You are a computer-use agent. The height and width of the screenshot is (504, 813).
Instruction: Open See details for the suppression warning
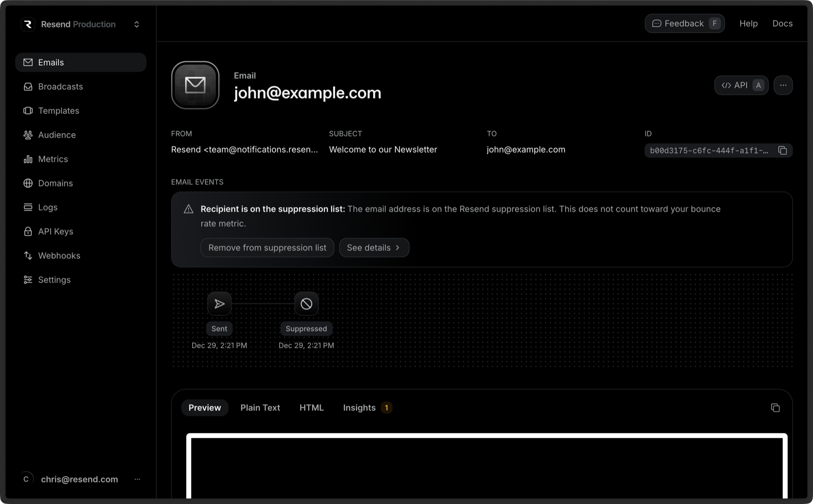pyautogui.click(x=374, y=247)
